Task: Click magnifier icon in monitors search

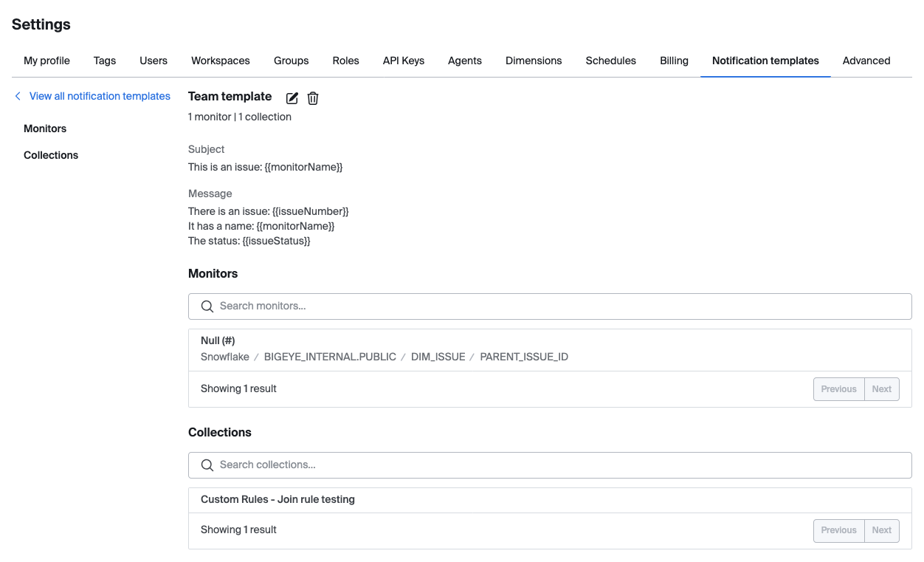Action: [207, 306]
